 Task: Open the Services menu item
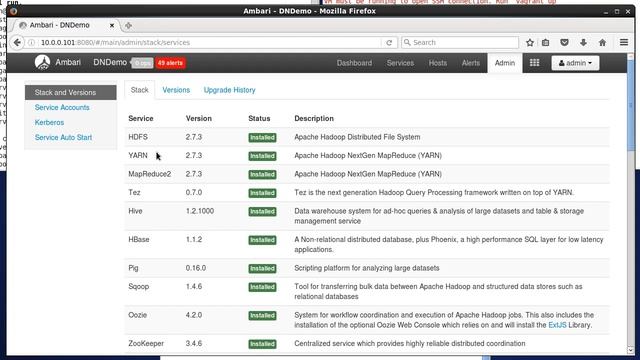[x=400, y=63]
